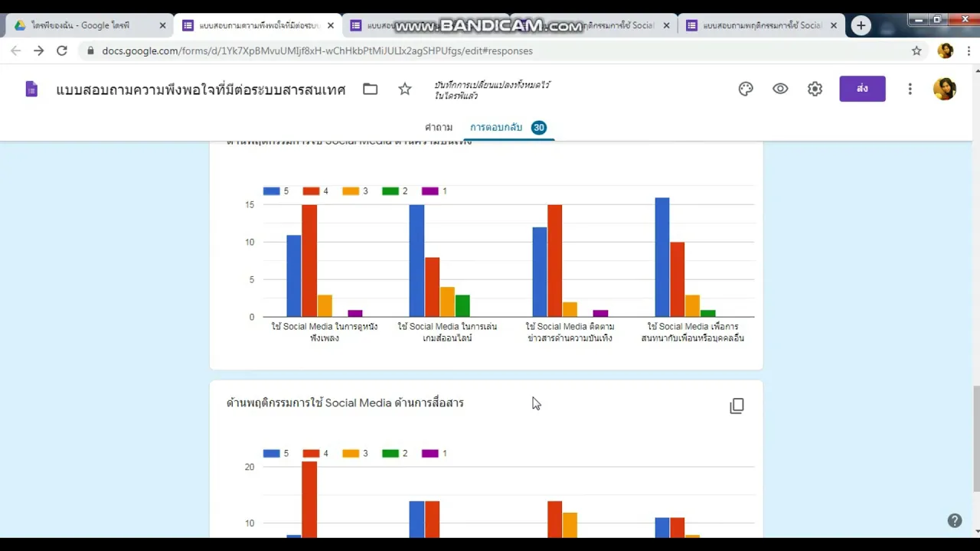
Task: Star this form
Action: point(405,89)
